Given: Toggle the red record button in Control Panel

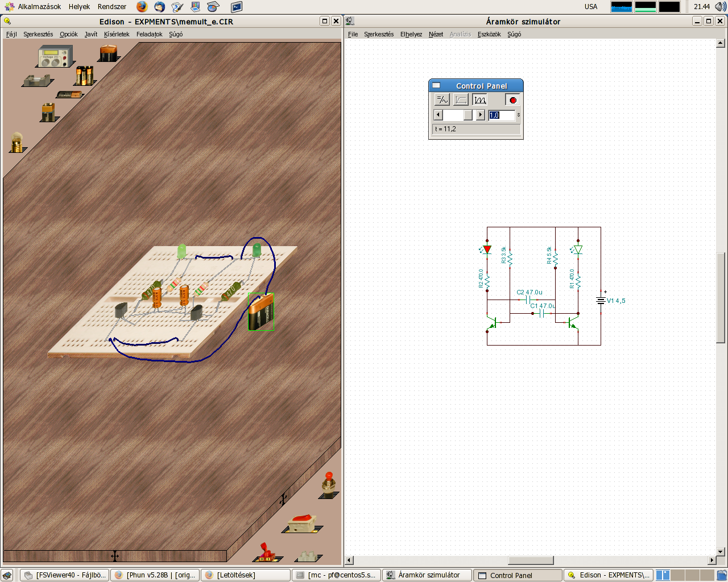Looking at the screenshot, I should click(512, 100).
